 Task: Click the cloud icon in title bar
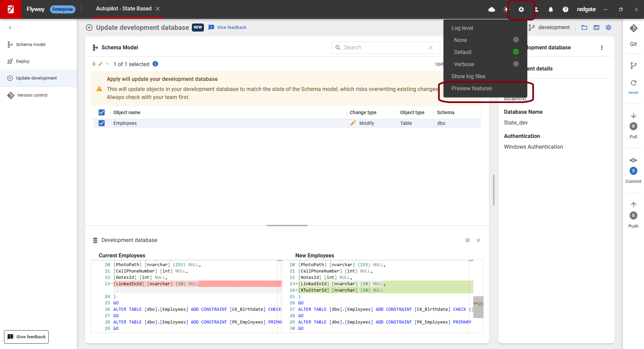(x=491, y=9)
